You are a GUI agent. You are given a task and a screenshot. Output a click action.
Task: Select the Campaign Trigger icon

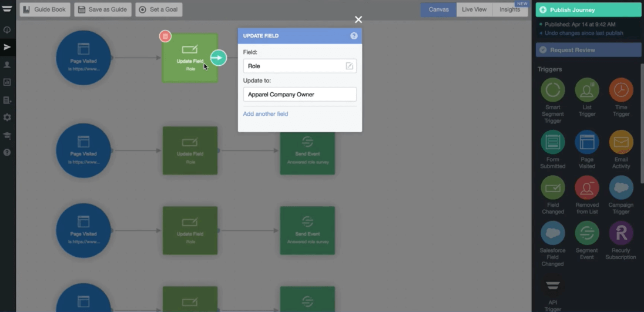pos(621,187)
